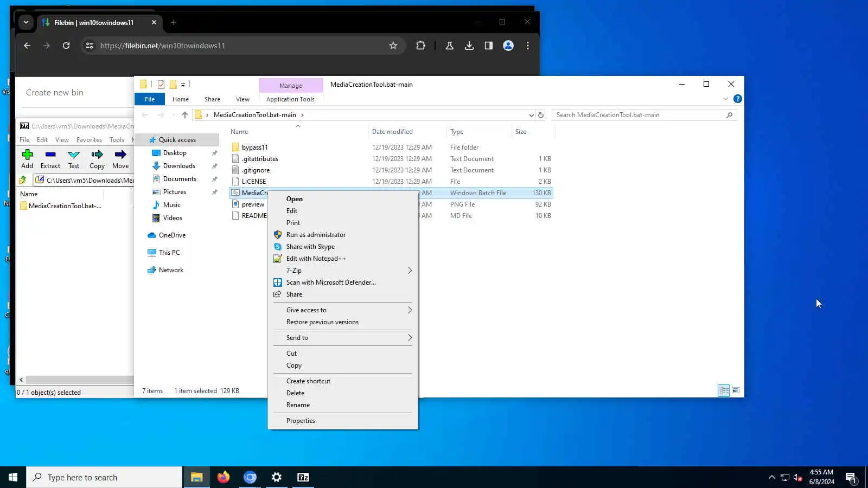868x488 pixels.
Task: Open Chrome three-dot menu
Action: coord(528,46)
